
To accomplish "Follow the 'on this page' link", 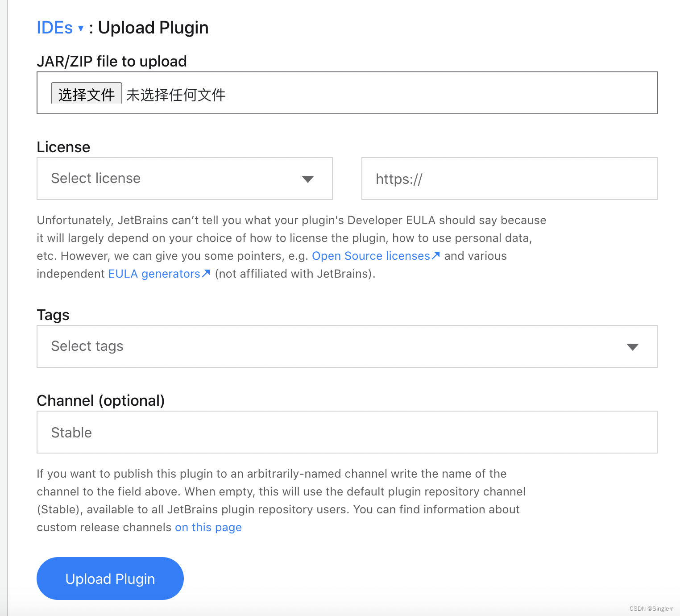I will pyautogui.click(x=208, y=527).
